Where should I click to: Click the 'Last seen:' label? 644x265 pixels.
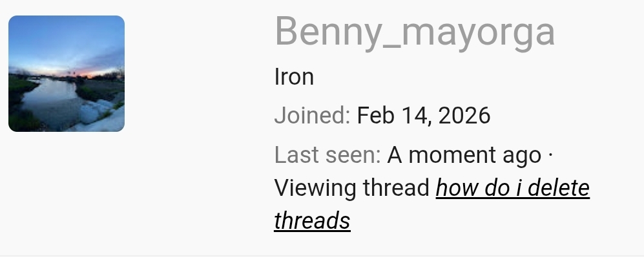327,155
